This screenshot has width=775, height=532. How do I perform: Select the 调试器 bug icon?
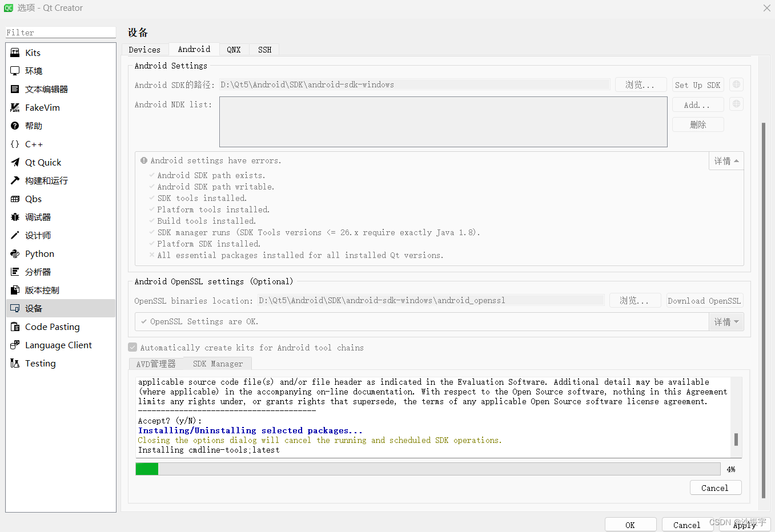point(15,217)
